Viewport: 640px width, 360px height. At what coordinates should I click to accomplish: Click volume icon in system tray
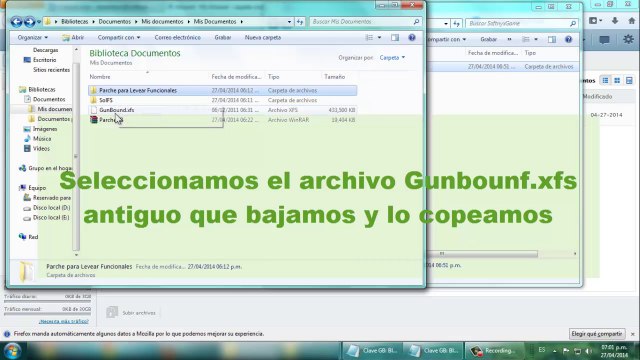[x=588, y=351]
